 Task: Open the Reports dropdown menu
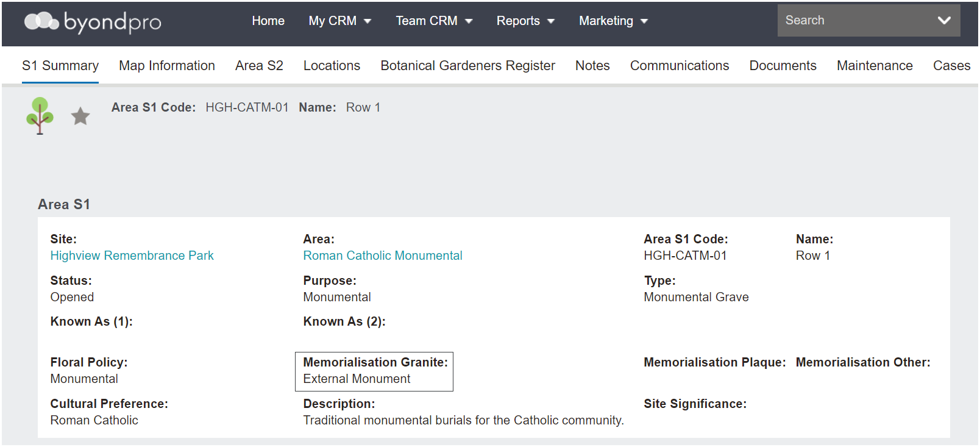click(525, 21)
